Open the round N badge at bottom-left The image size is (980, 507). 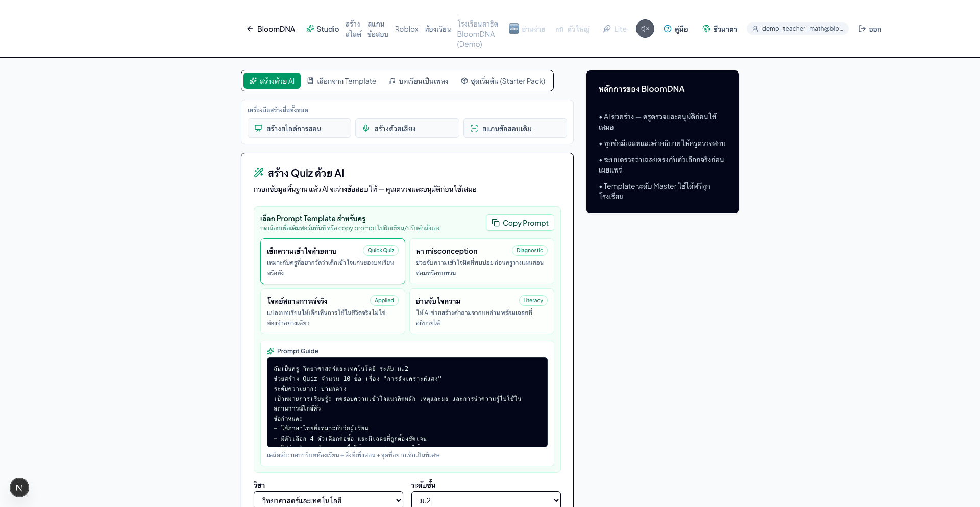point(19,488)
